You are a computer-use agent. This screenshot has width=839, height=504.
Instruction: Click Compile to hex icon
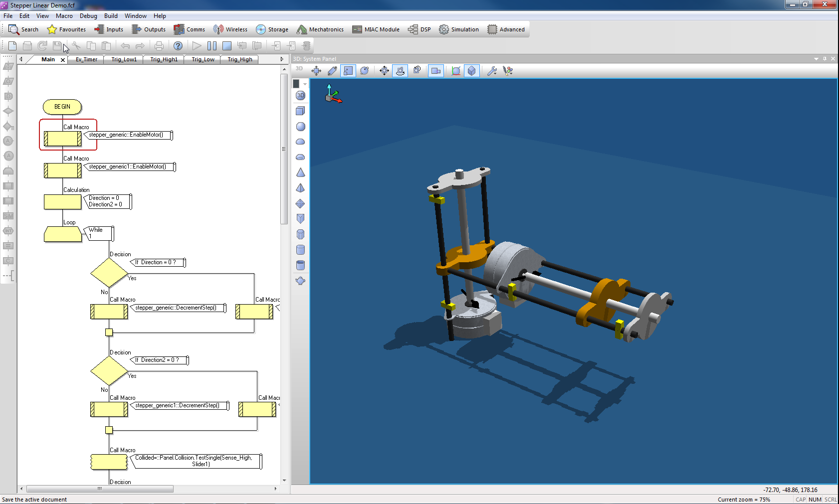point(291,46)
